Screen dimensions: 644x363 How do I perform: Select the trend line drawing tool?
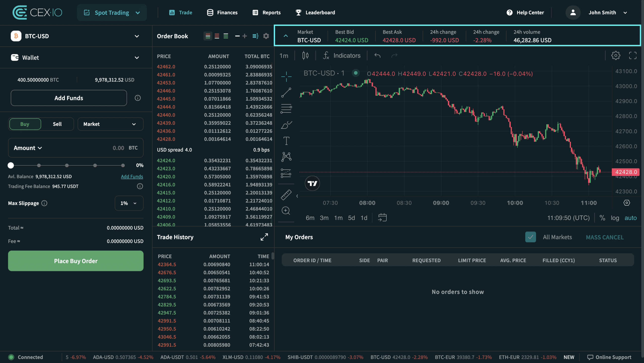pyautogui.click(x=286, y=93)
